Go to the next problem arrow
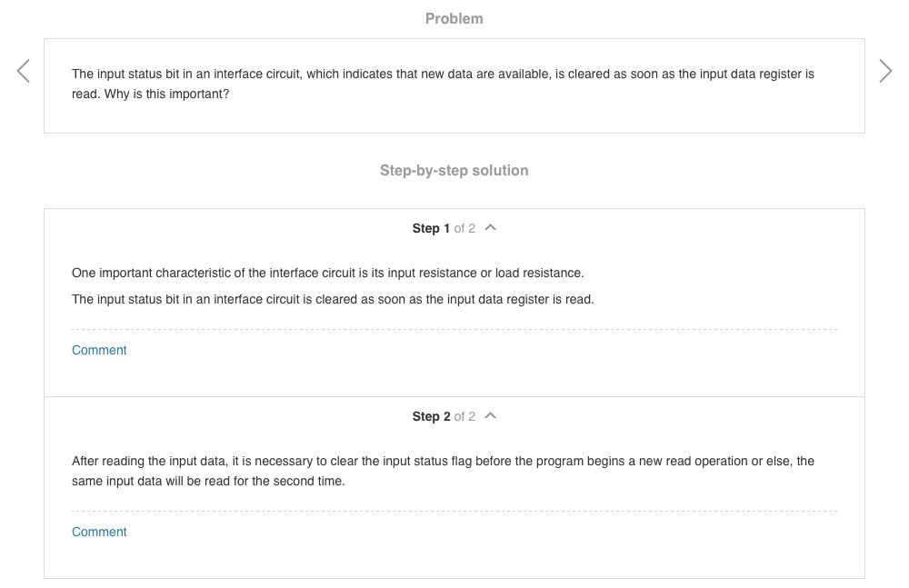 point(885,71)
